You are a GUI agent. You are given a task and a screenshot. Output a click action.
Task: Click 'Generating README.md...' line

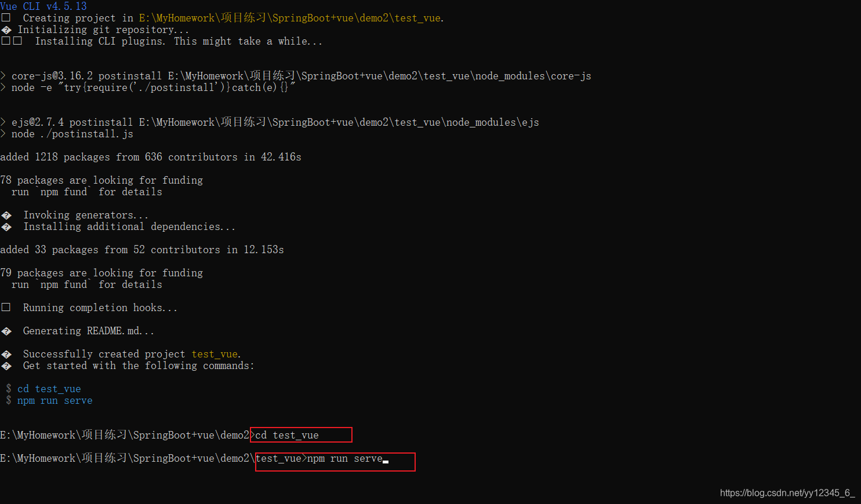click(x=78, y=331)
